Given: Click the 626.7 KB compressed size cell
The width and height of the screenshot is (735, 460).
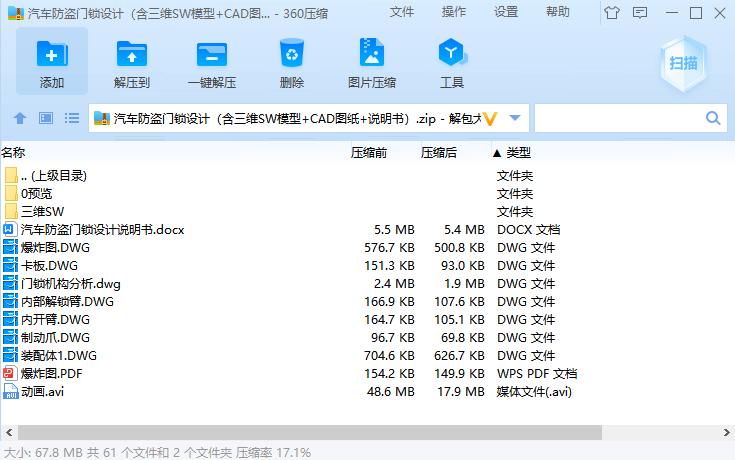Looking at the screenshot, I should [x=459, y=356].
